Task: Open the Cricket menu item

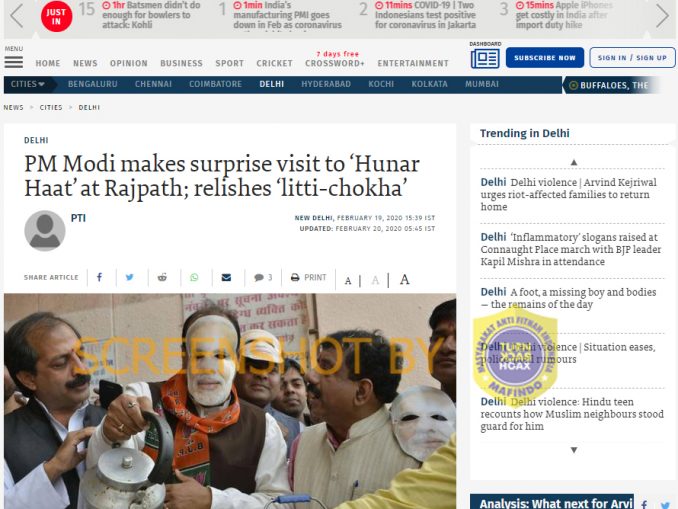Action: tap(275, 63)
